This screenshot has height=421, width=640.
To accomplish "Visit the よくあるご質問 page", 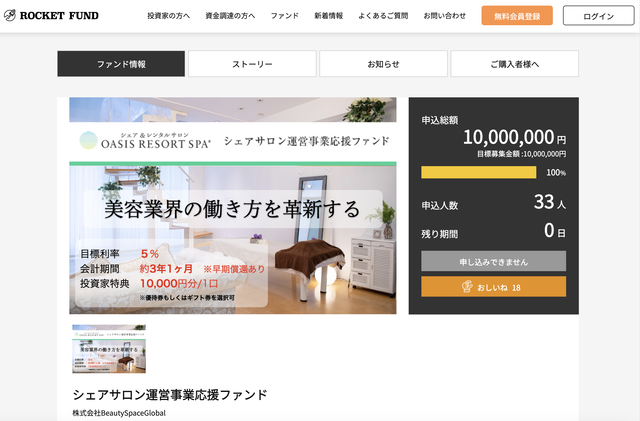I will tap(383, 16).
